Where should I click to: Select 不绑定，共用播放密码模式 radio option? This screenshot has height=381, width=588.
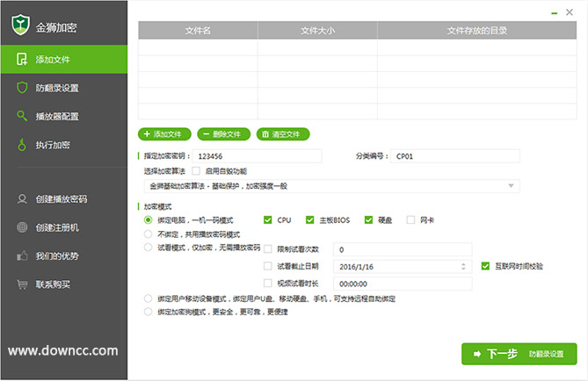tap(148, 234)
